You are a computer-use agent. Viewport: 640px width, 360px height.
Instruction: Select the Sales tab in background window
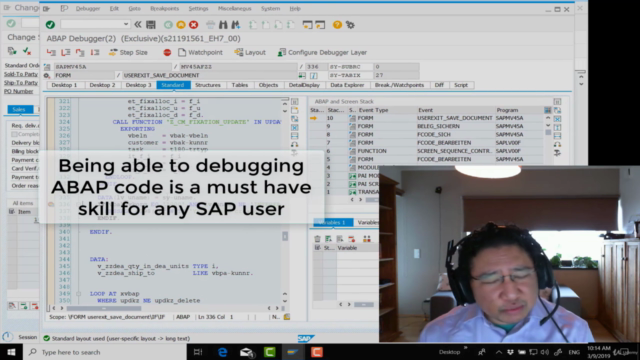(x=19, y=109)
